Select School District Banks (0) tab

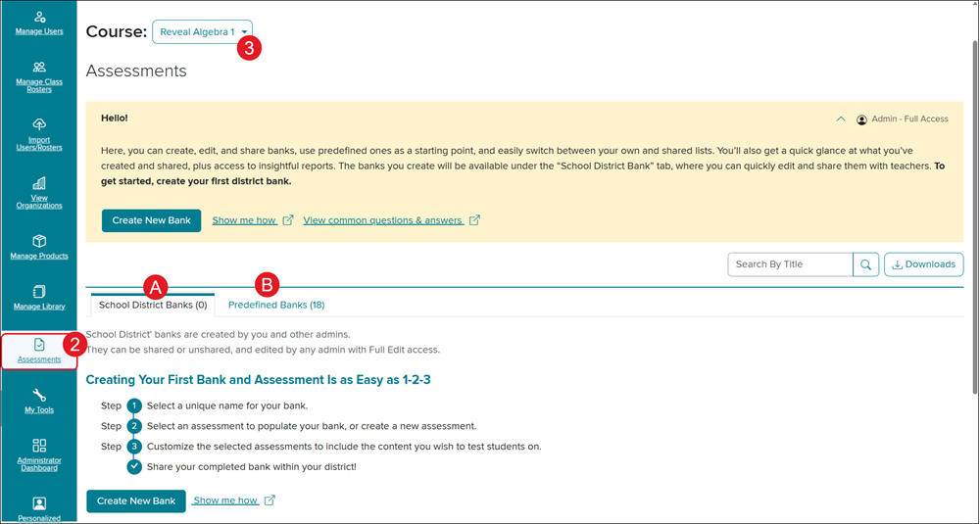pos(153,306)
